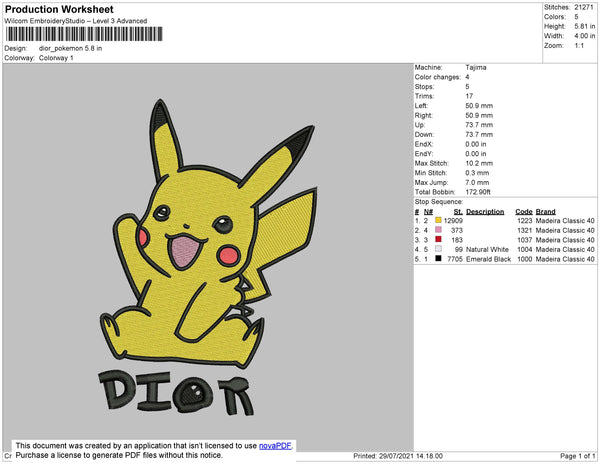Click the 'Page 1 of 1' footer text

click(577, 456)
